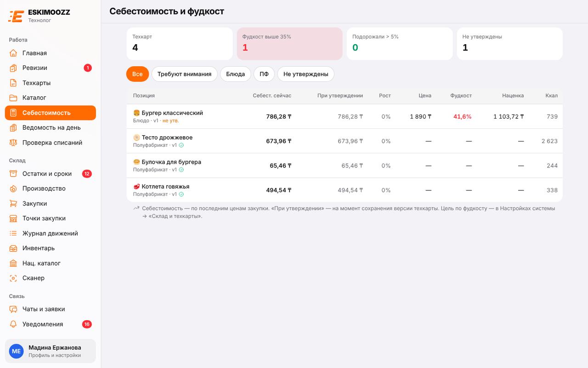Click the Чаты и заявки chat icon

13,309
